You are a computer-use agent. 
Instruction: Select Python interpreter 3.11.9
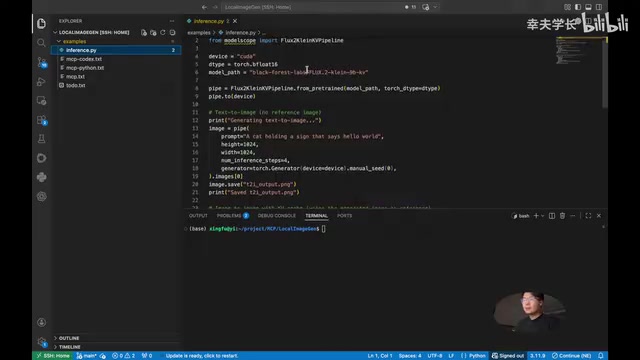538,356
